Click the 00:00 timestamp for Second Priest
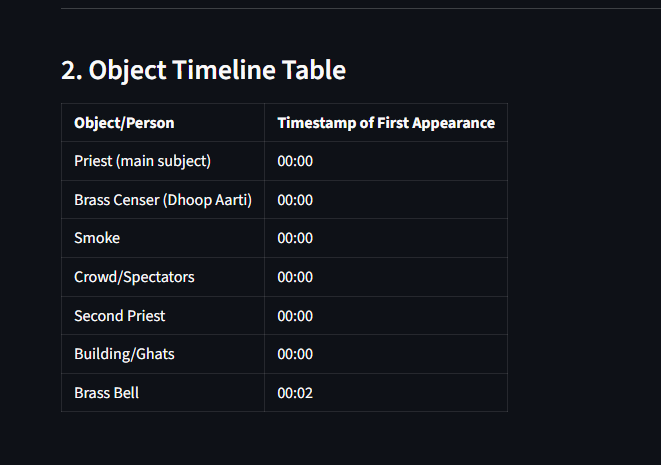 pos(295,316)
